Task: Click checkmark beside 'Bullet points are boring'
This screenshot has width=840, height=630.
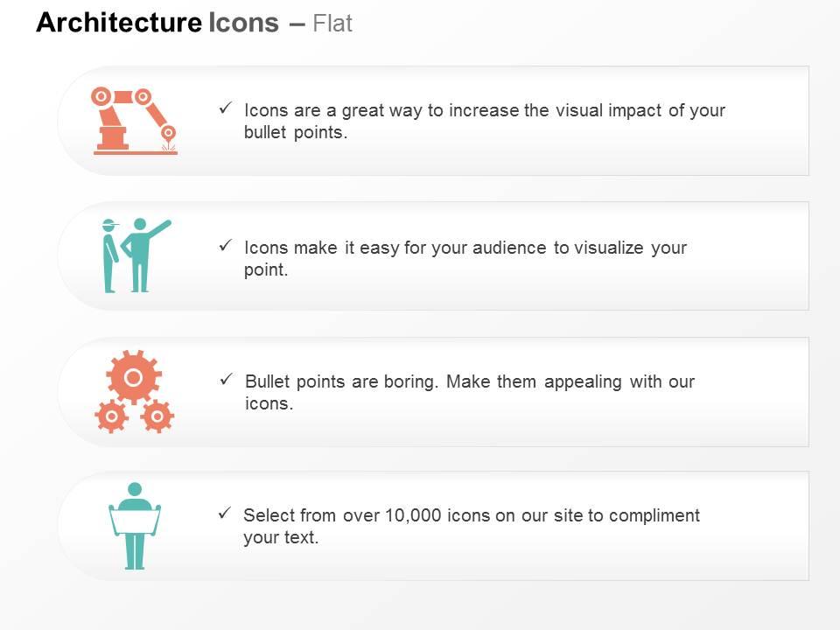Action: [226, 379]
